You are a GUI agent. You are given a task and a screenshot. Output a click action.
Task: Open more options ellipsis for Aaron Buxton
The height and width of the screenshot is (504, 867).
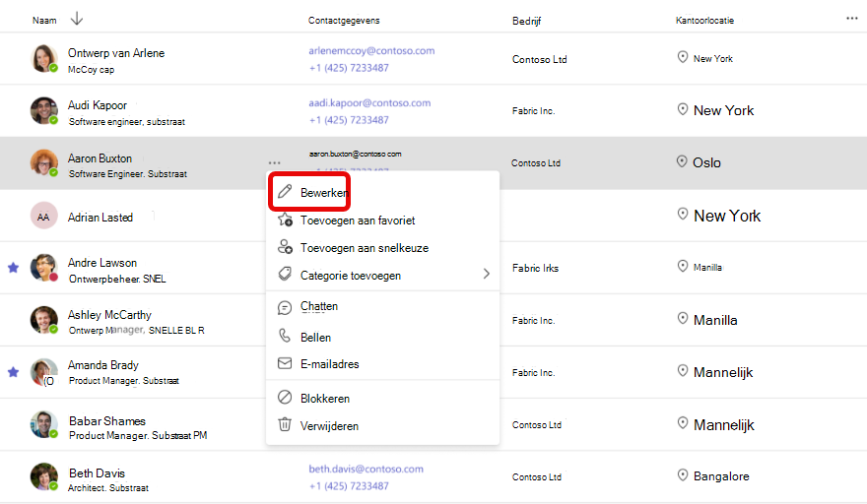point(274,162)
